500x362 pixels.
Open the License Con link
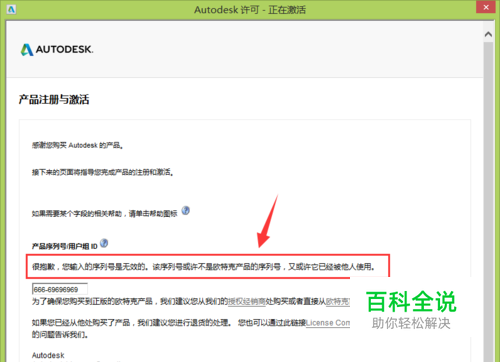coord(328,323)
